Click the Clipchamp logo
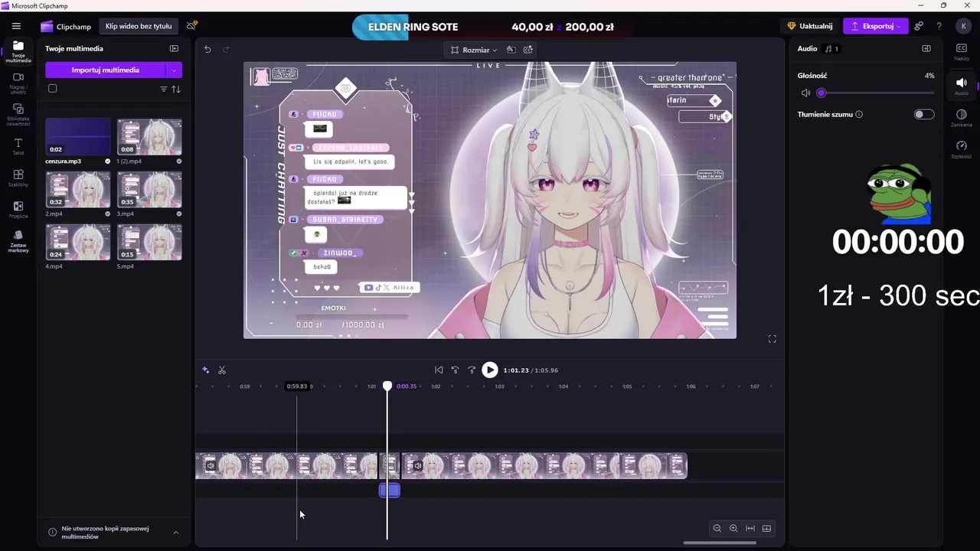 point(66,26)
